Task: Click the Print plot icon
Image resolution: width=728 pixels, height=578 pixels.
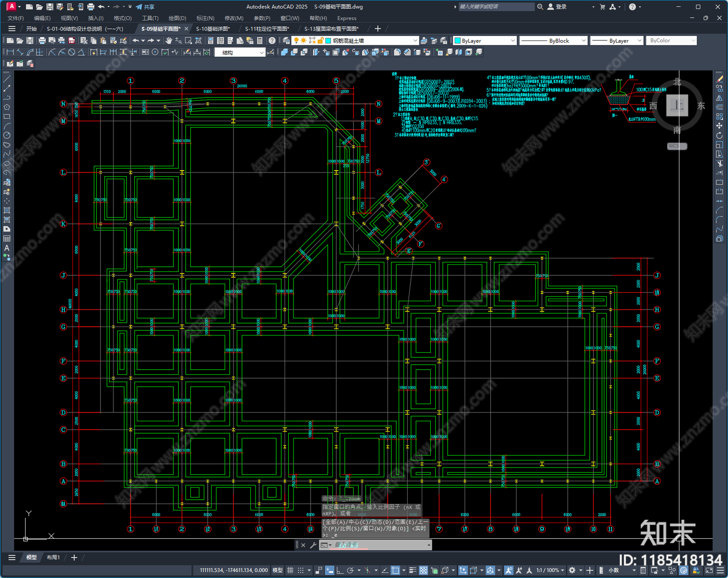Action: pyautogui.click(x=42, y=41)
